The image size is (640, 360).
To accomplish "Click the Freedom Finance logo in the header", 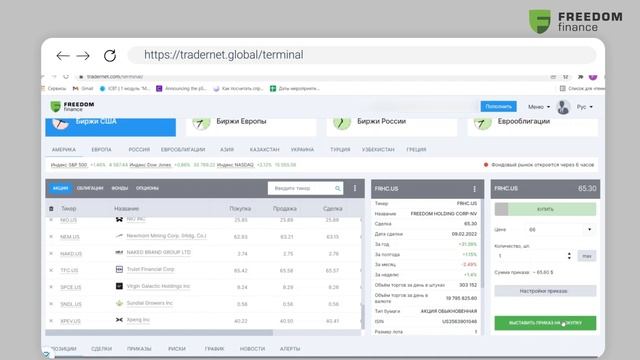I will click(72, 107).
